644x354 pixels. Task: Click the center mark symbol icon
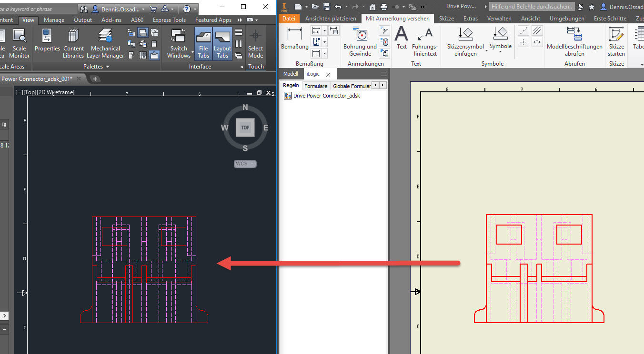[x=523, y=42]
